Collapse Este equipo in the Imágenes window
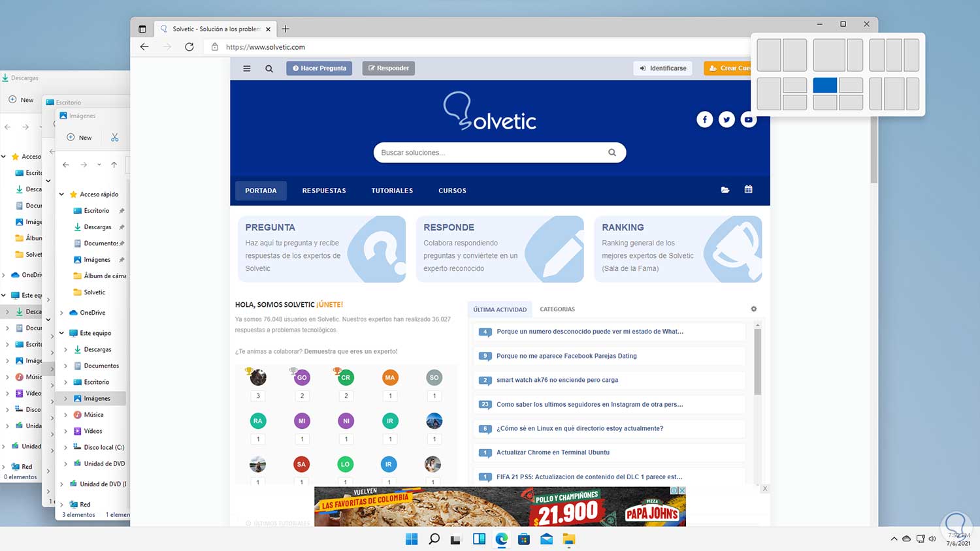980x551 pixels. tap(62, 333)
